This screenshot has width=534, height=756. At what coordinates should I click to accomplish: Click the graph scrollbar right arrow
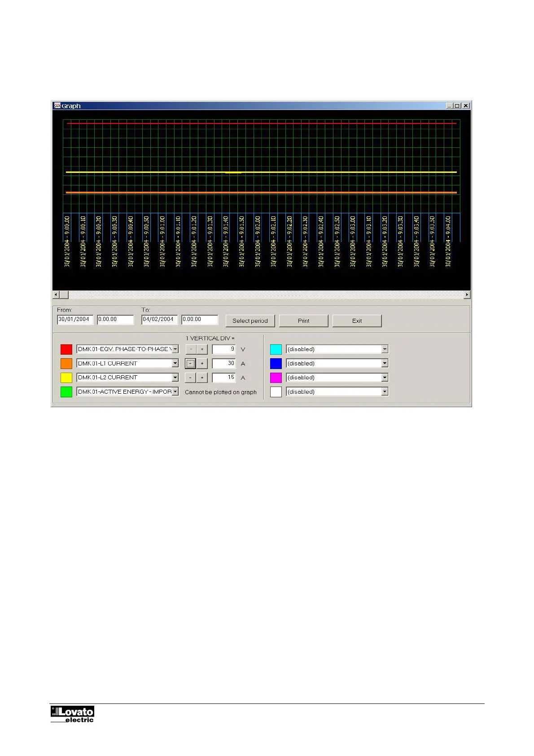point(467,294)
